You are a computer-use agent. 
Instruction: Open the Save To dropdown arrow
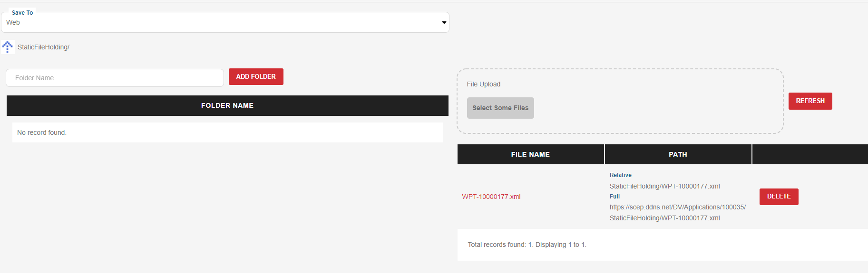click(x=444, y=23)
